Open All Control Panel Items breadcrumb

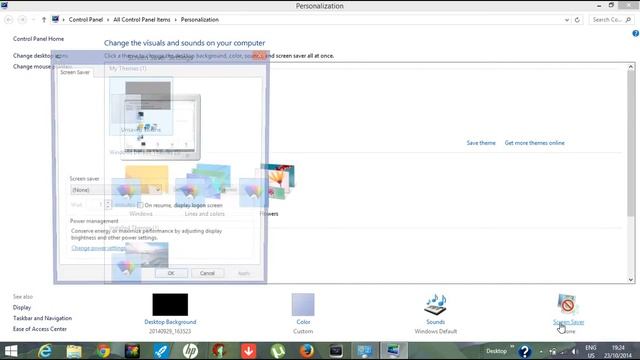pos(142,20)
